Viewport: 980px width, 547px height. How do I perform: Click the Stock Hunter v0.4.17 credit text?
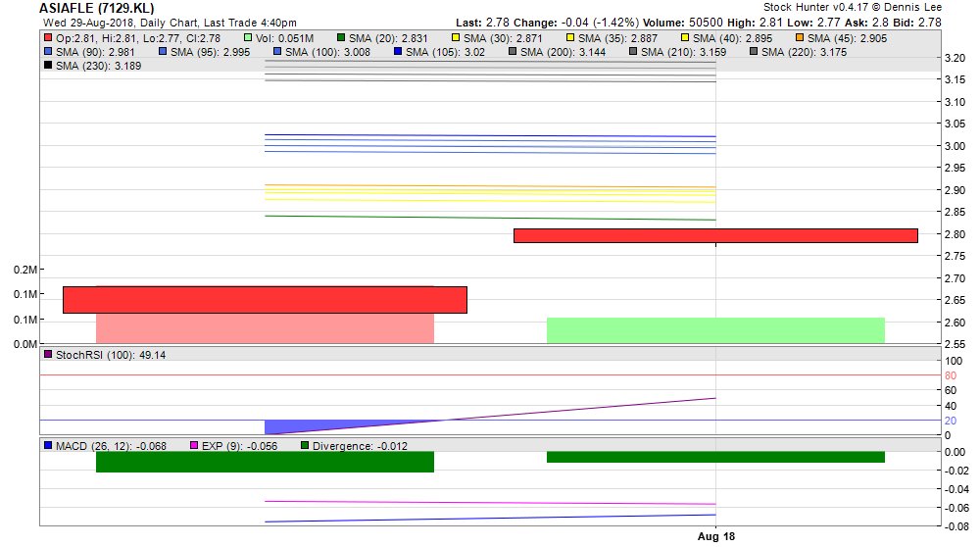[x=853, y=8]
